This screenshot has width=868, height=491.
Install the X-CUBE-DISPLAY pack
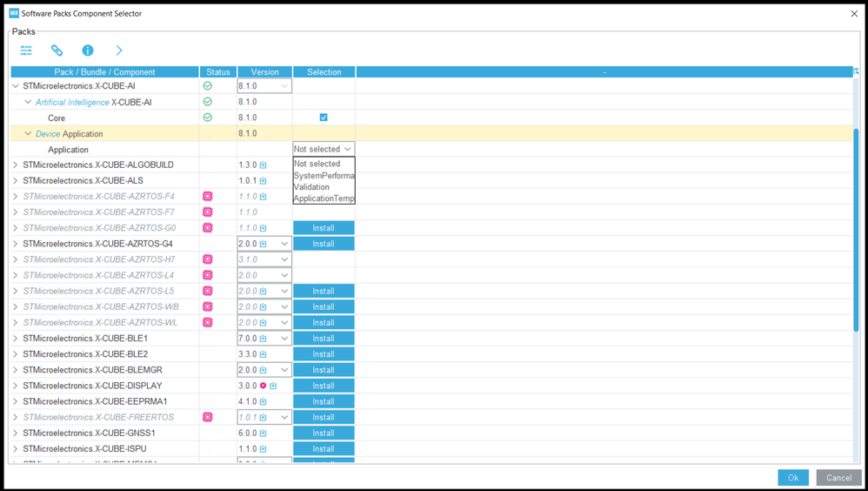(324, 386)
